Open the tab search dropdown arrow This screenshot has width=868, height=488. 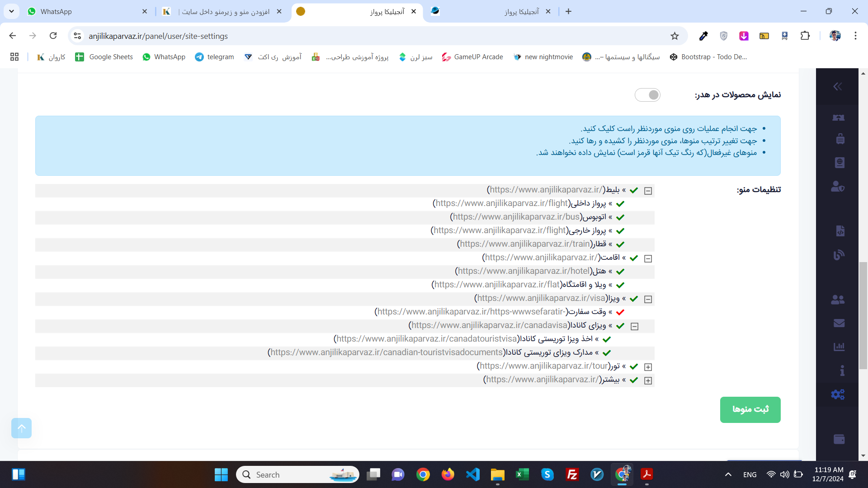click(11, 11)
